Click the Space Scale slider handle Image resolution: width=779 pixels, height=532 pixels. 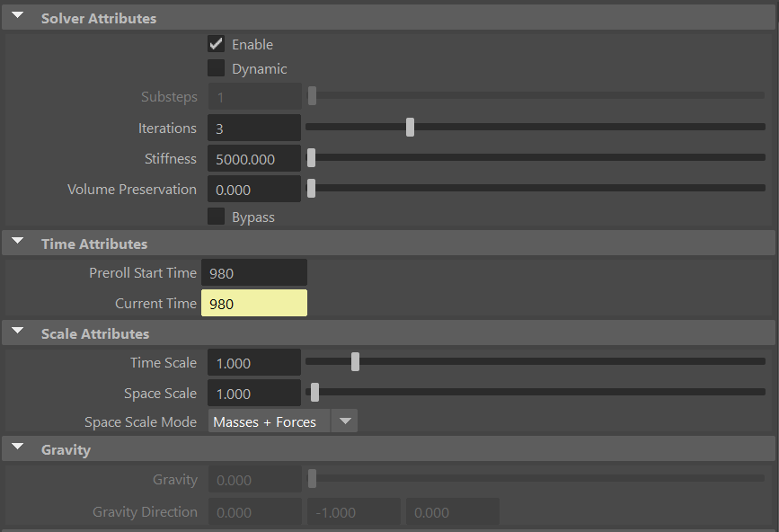pos(314,392)
